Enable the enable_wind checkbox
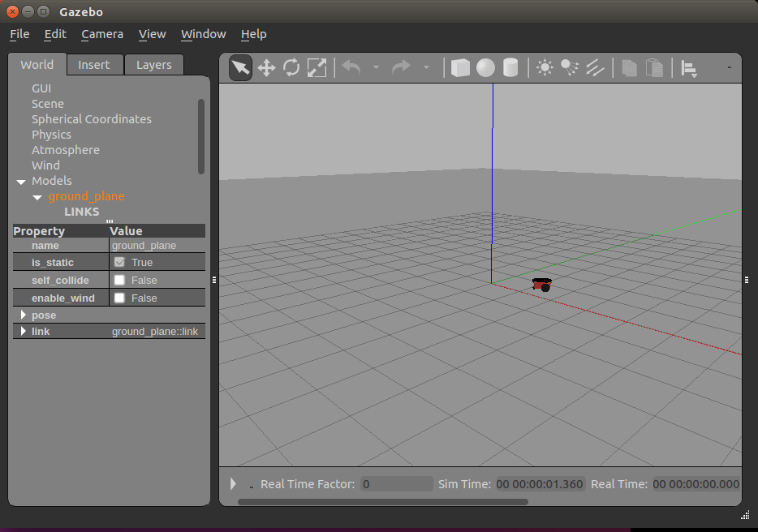The height and width of the screenshot is (532, 758). pyautogui.click(x=119, y=298)
